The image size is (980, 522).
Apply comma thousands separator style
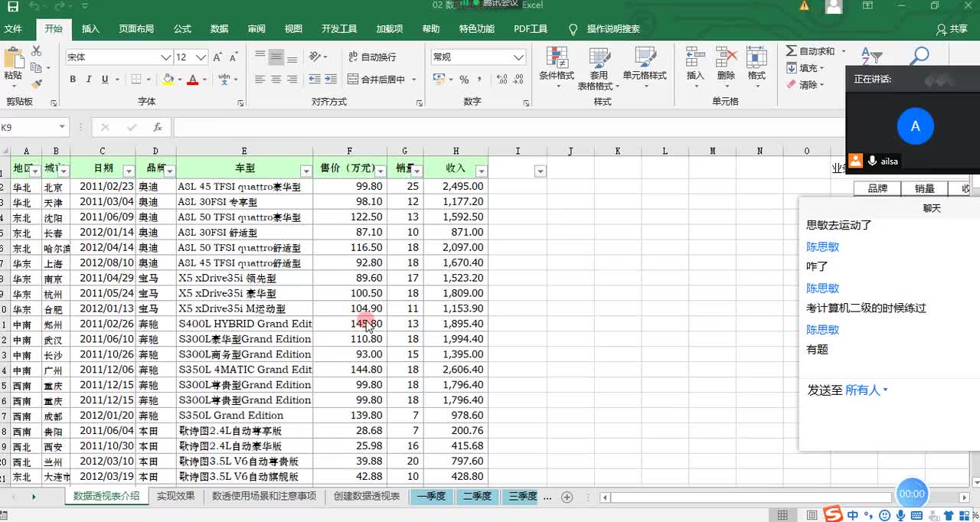pos(479,80)
